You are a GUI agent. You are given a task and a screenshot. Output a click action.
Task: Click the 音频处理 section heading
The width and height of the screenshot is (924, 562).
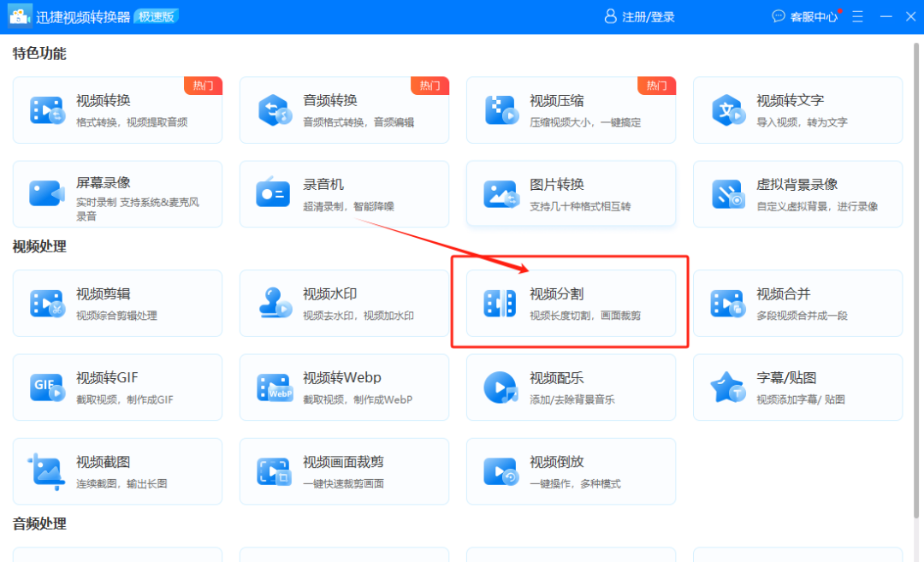tap(39, 524)
